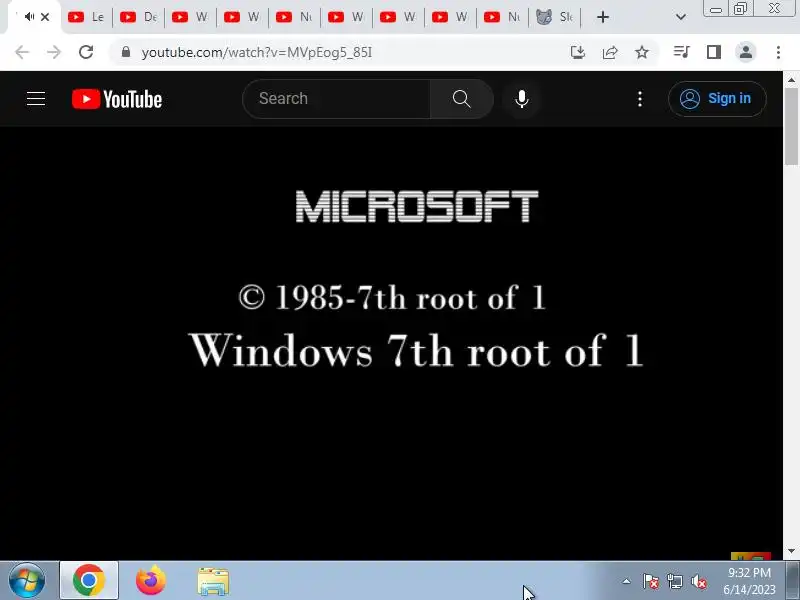Click the Sign in button
This screenshot has width=800, height=600.
pos(717,98)
